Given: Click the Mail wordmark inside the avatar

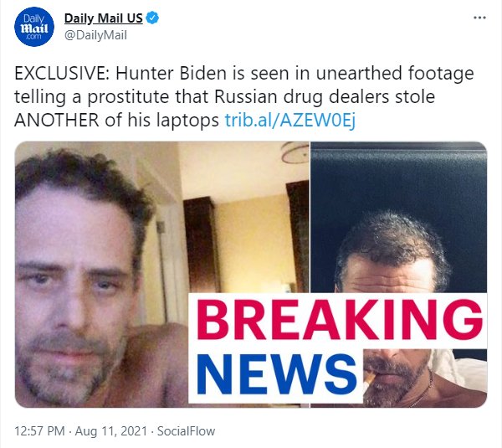Looking at the screenshot, I should (x=34, y=28).
